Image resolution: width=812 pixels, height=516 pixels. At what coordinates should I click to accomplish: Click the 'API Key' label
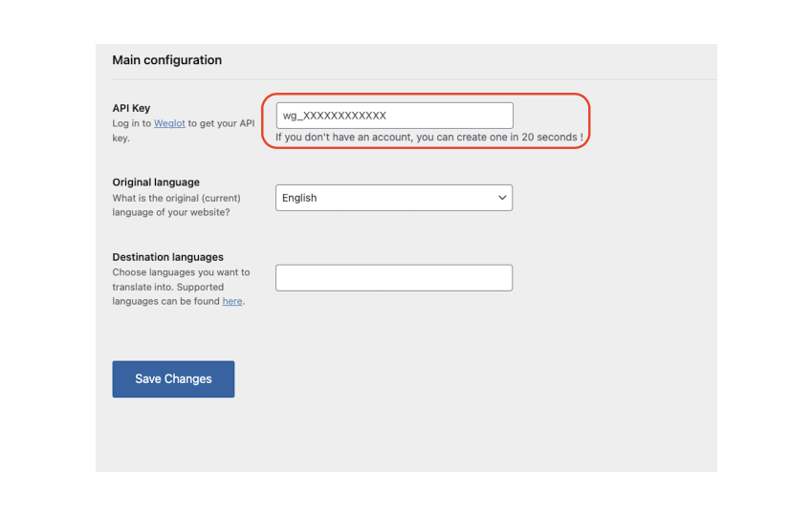(x=131, y=108)
